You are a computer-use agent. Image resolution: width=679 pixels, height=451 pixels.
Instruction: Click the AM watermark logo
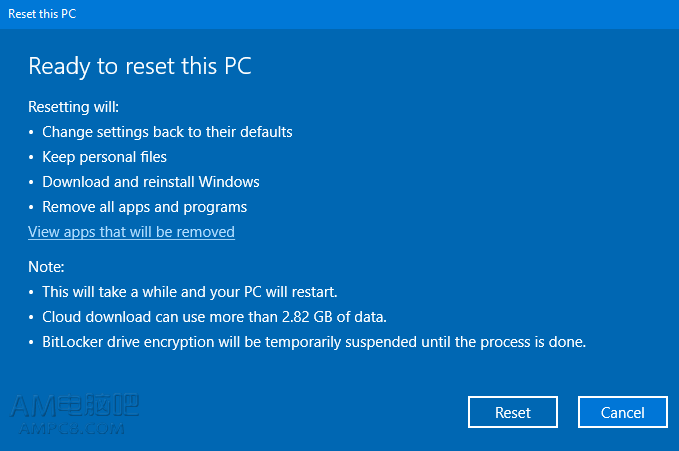(74, 406)
